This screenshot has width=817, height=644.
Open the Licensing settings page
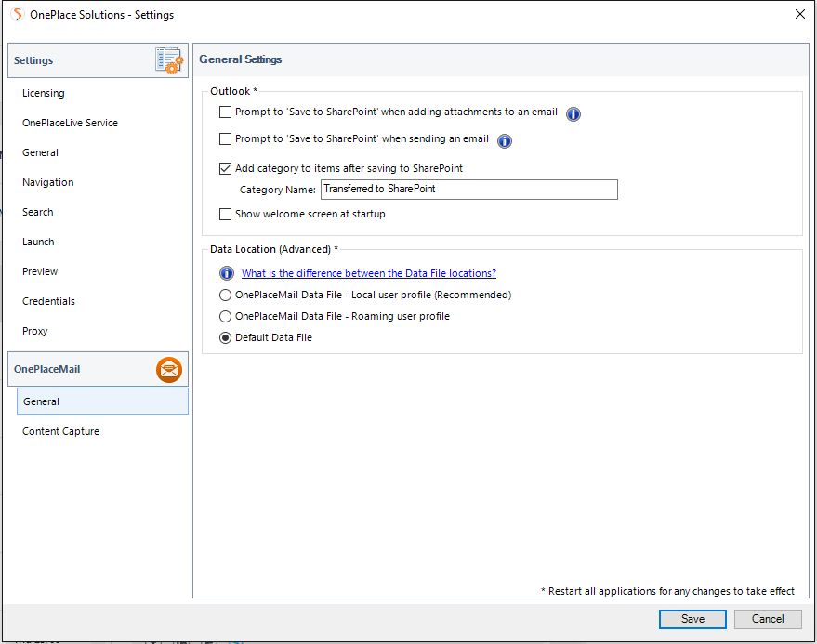click(44, 93)
